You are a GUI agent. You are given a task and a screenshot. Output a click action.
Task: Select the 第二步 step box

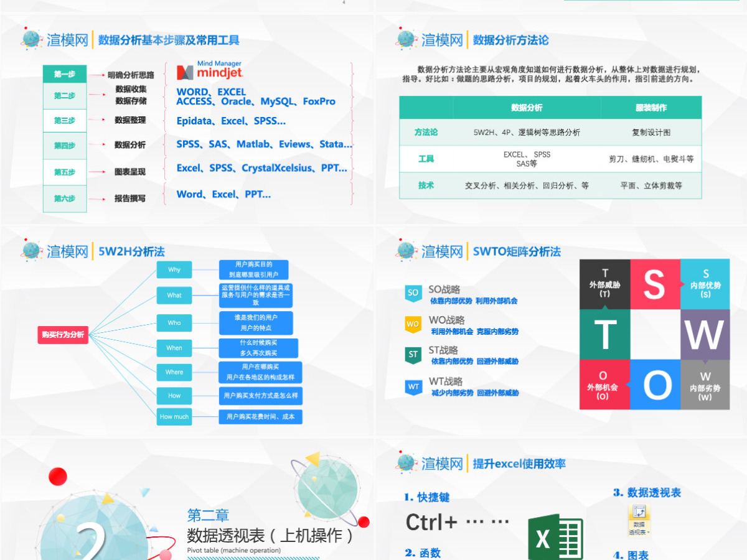pos(65,96)
